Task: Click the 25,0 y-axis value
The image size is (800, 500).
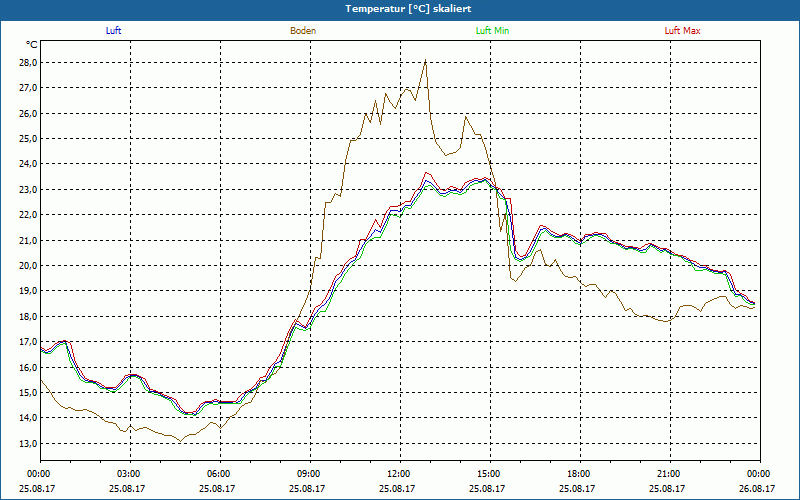Action: [x=29, y=139]
